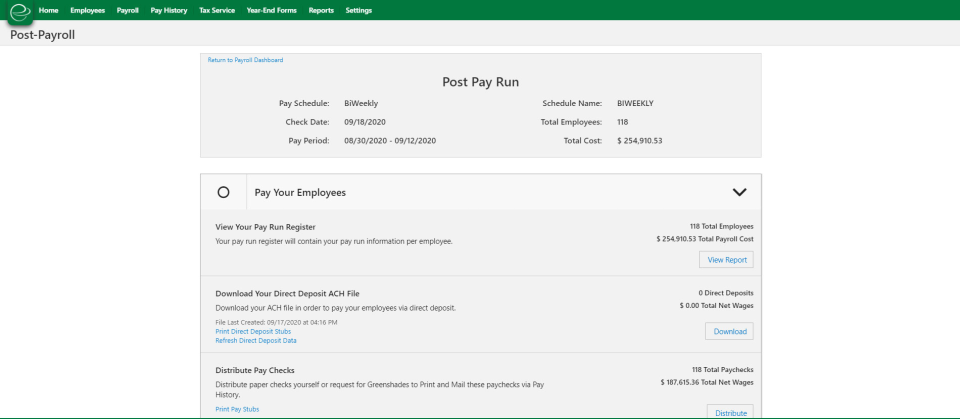Click $ 187,615.36 Total Net Wages text
This screenshot has width=960, height=419.
[708, 382]
